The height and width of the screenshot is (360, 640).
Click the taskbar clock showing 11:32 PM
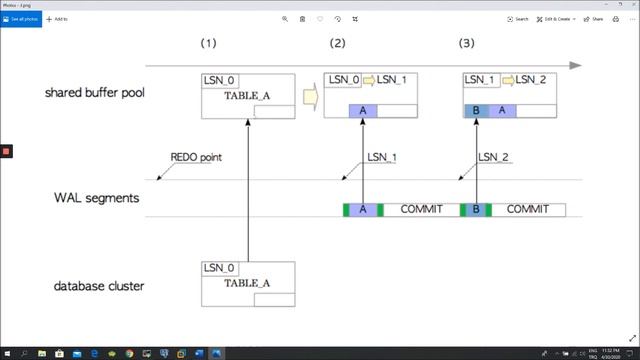pyautogui.click(x=611, y=353)
